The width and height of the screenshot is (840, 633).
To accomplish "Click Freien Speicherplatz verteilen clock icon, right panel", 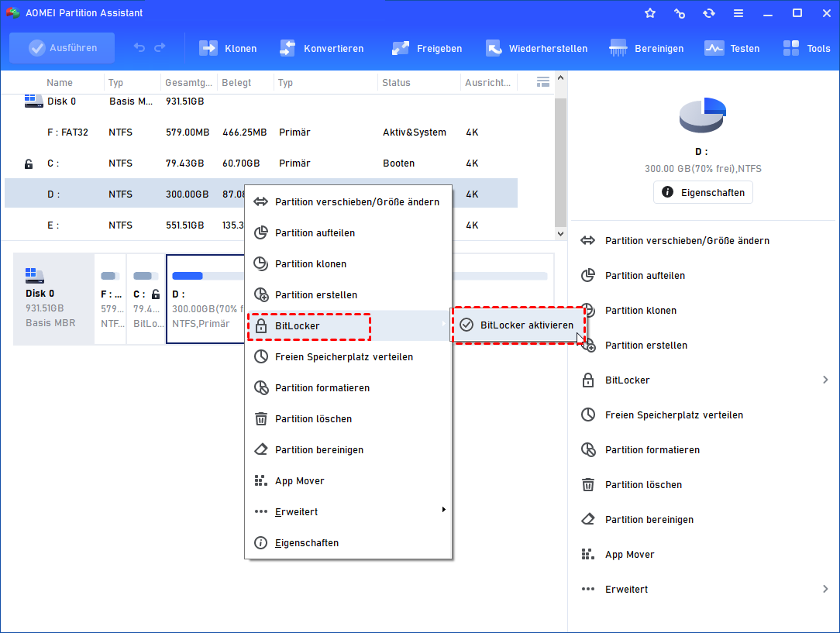I will pos(588,415).
